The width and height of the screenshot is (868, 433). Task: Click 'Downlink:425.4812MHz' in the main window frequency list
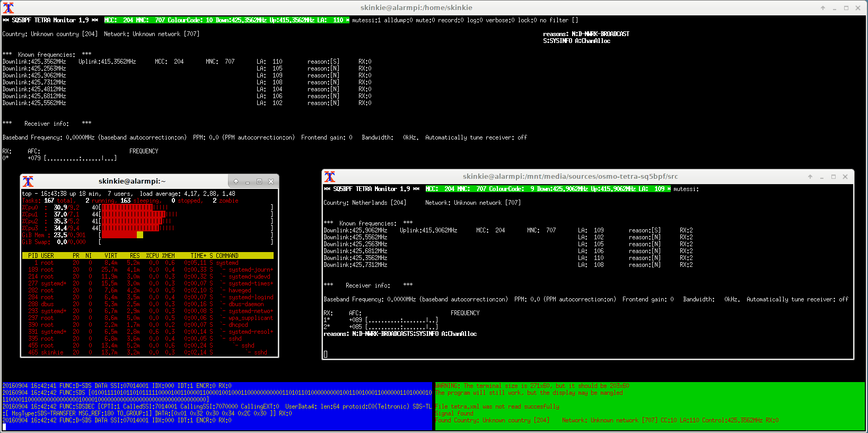pyautogui.click(x=34, y=89)
